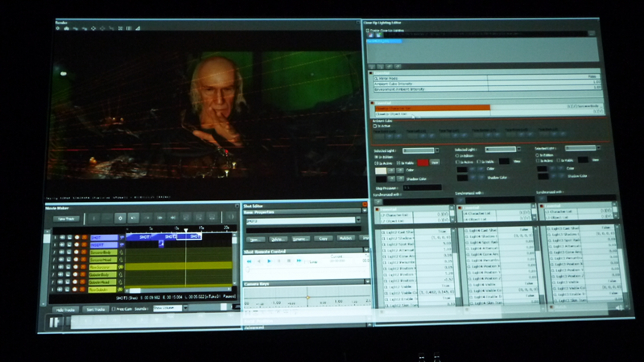This screenshot has height=362, width=644.
Task: Click the Hide Tracks button
Action: (65, 310)
